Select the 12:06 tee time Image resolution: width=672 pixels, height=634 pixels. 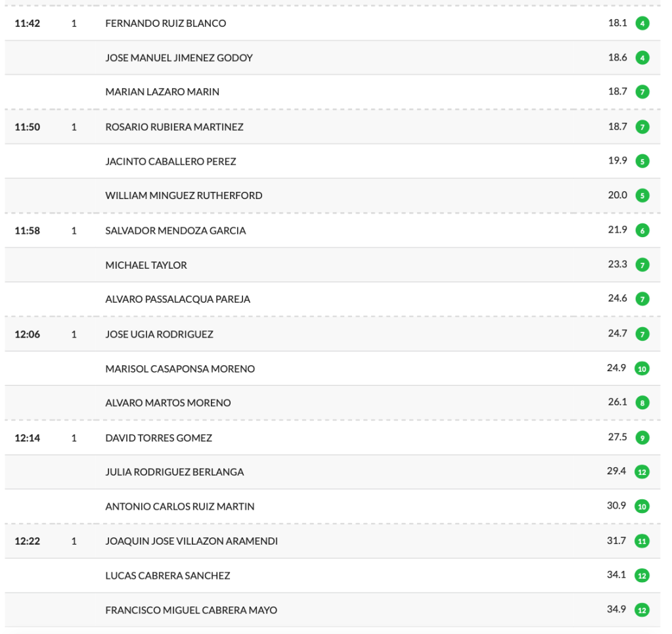28,334
